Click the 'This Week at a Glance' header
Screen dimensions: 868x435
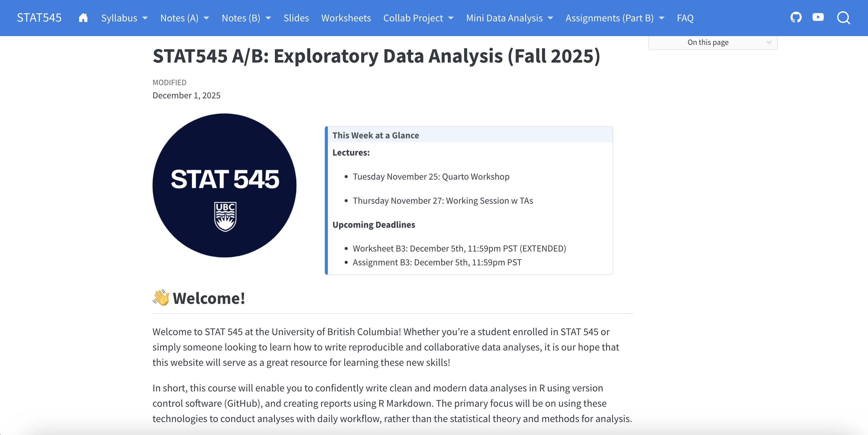[375, 135]
